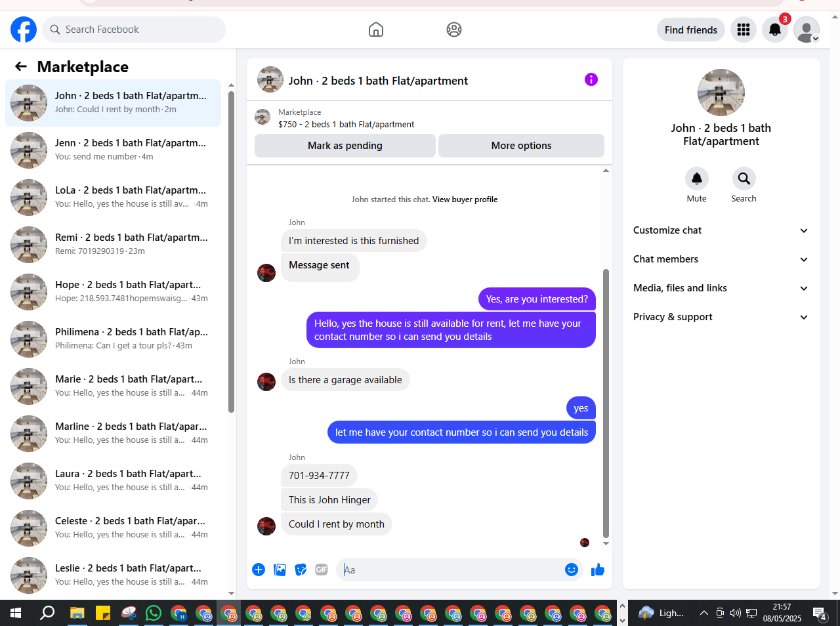Click the conversation list scroll-down arrow
The height and width of the screenshot is (626, 840).
[x=231, y=593]
